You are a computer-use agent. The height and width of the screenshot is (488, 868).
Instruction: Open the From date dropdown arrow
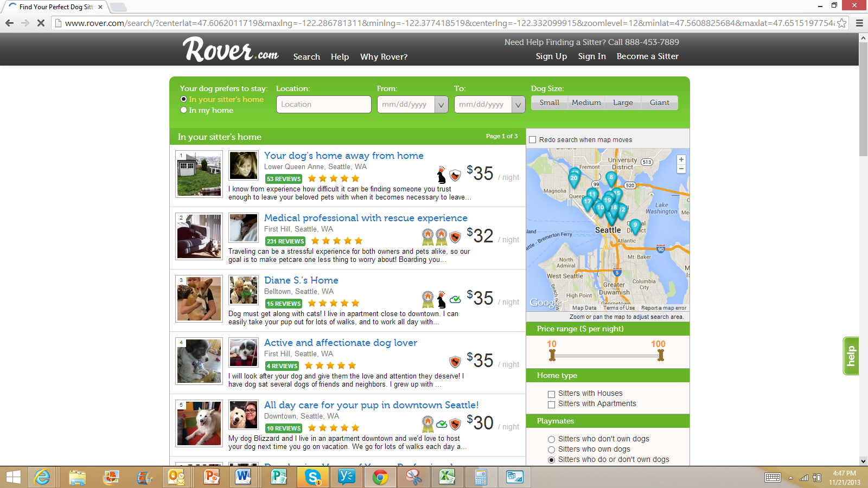(x=442, y=105)
